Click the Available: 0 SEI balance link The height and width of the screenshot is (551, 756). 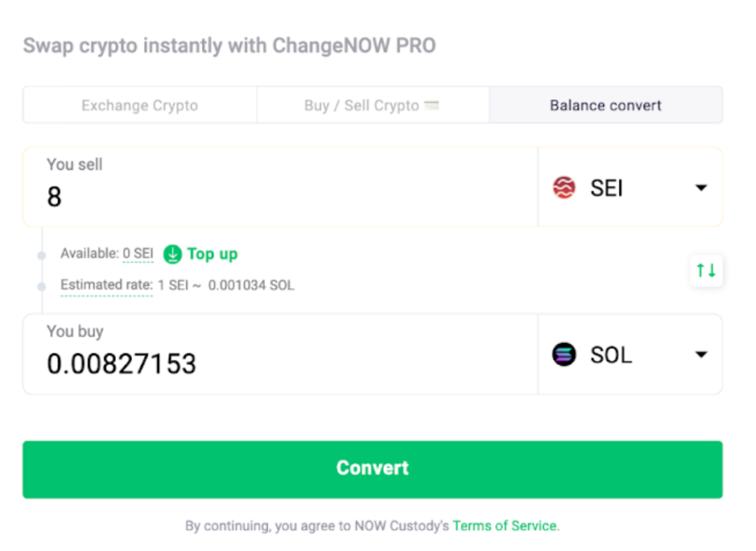click(138, 253)
